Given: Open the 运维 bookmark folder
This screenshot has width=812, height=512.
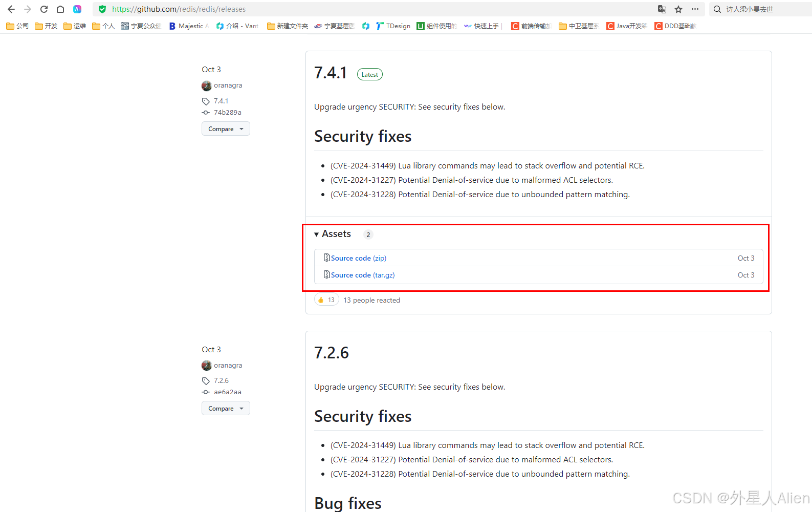Looking at the screenshot, I should pyautogui.click(x=75, y=26).
